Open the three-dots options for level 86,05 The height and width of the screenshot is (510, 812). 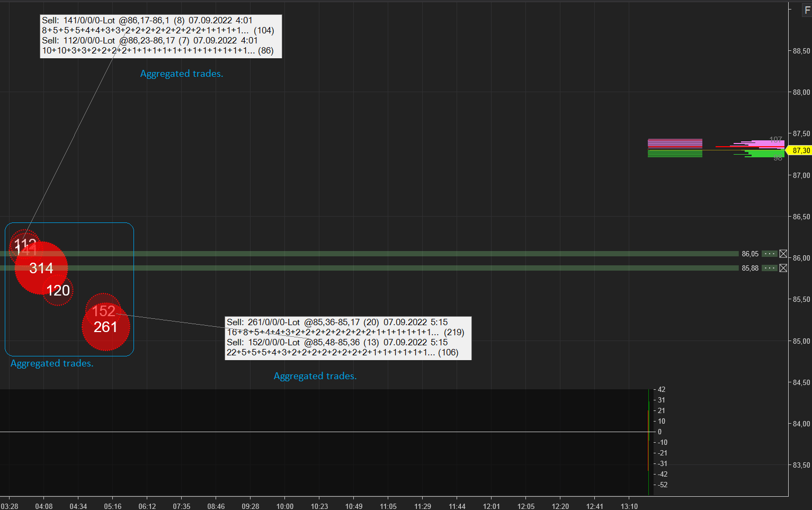click(770, 254)
